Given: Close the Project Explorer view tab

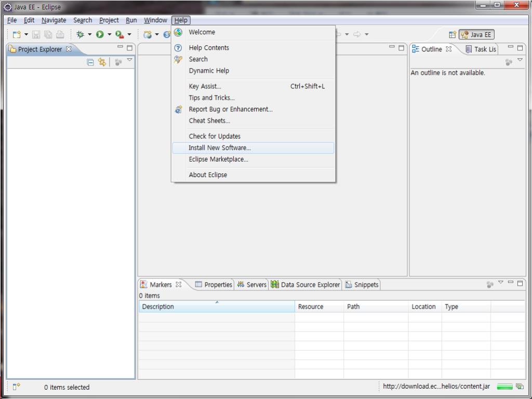Looking at the screenshot, I should coord(69,49).
